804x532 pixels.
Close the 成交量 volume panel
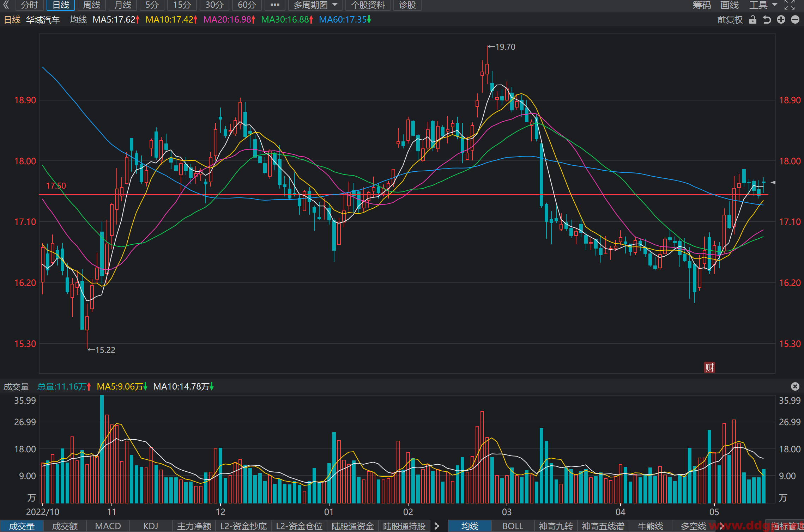point(795,386)
